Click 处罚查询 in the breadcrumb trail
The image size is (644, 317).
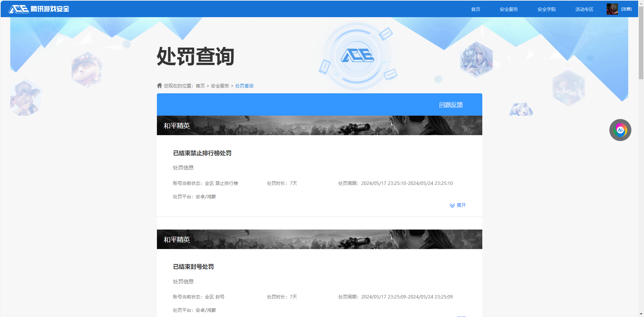tap(244, 86)
